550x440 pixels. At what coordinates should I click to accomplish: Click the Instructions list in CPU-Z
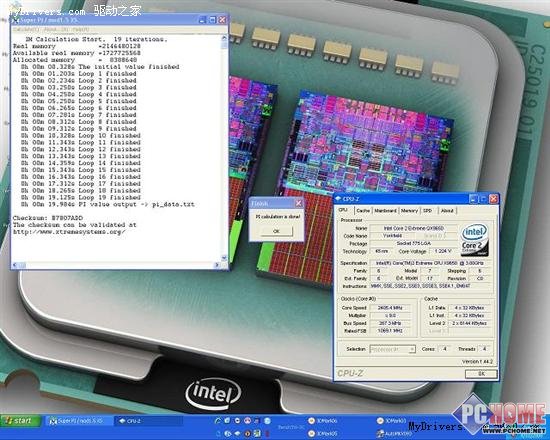point(431,286)
